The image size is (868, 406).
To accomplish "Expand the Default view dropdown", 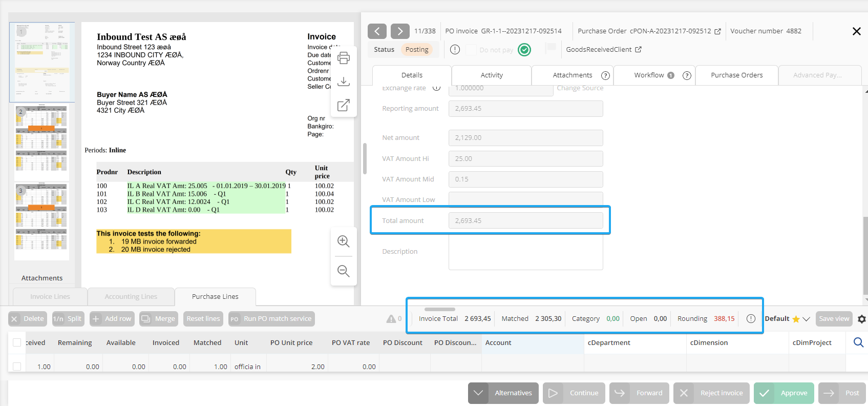I will click(x=806, y=319).
